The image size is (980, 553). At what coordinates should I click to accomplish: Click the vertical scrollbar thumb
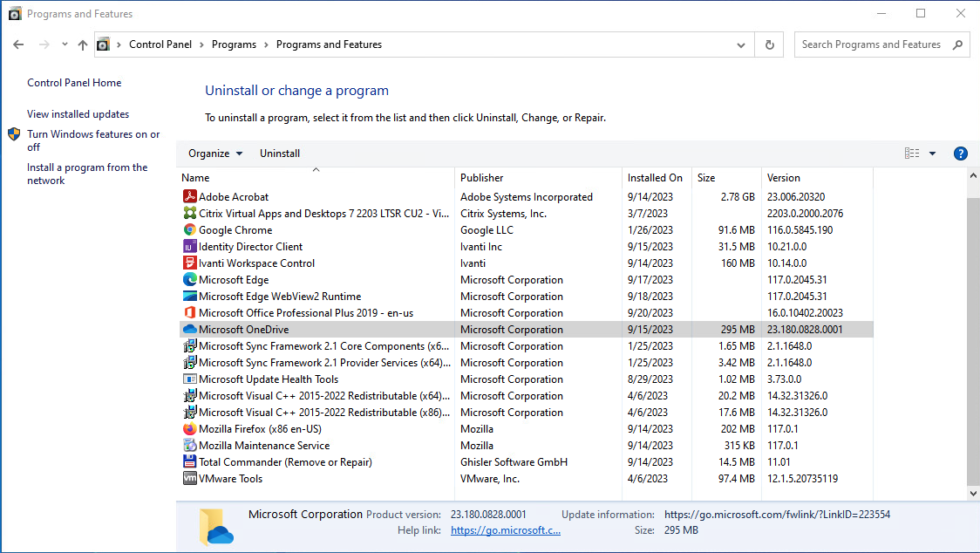point(973,341)
